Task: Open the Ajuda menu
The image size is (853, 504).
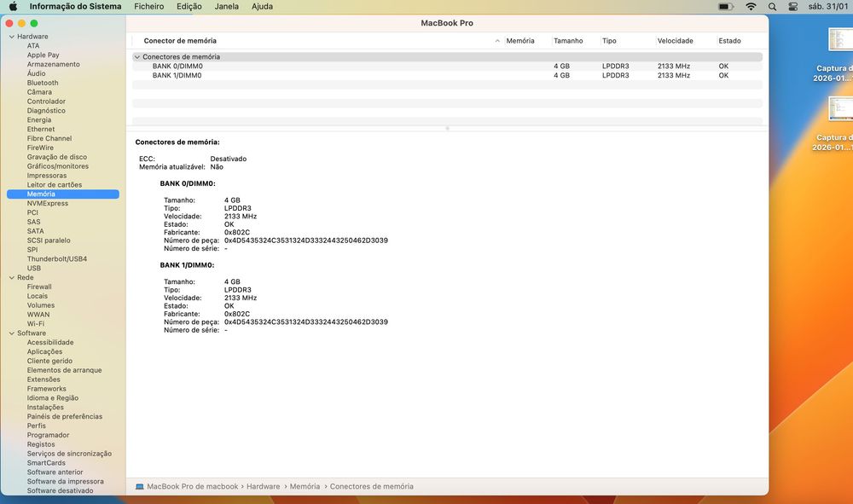Action: point(262,7)
